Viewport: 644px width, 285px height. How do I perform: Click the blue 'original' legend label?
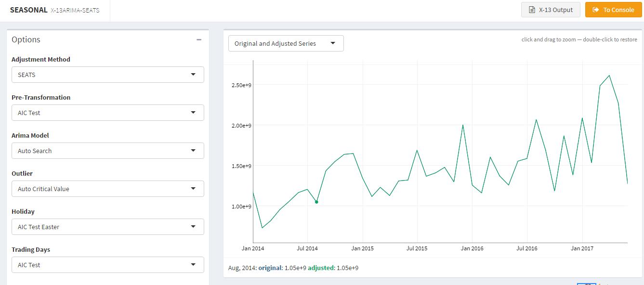pos(270,268)
